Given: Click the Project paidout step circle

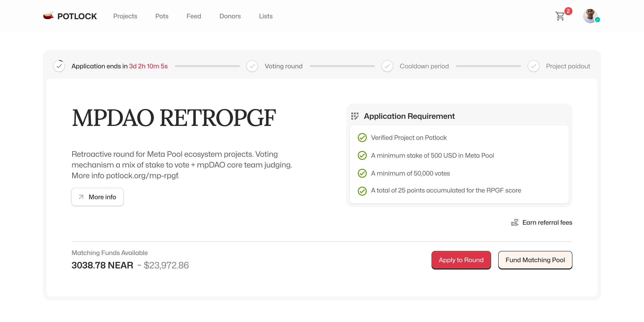Looking at the screenshot, I should tap(533, 66).
